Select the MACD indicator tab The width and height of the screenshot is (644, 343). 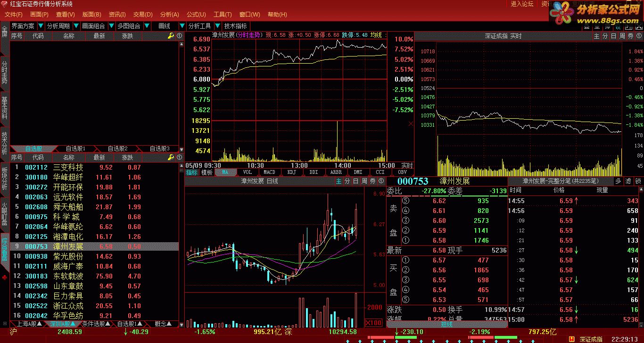point(270,172)
